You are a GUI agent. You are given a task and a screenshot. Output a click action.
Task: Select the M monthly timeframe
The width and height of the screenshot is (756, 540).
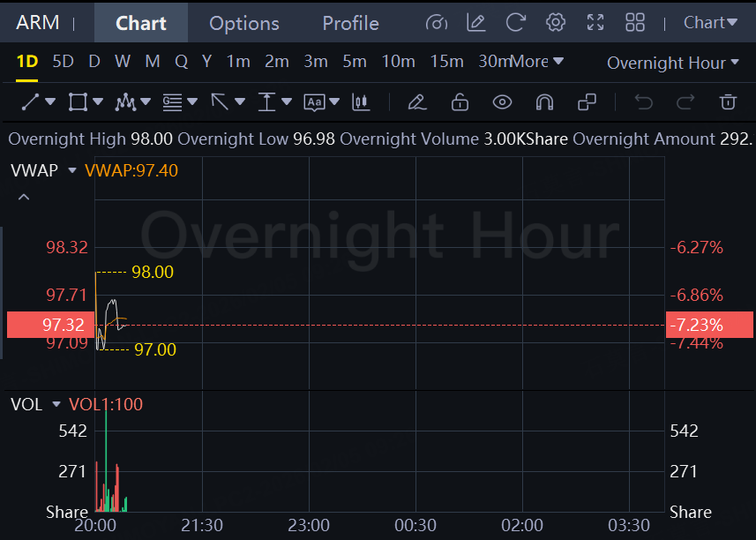153,62
